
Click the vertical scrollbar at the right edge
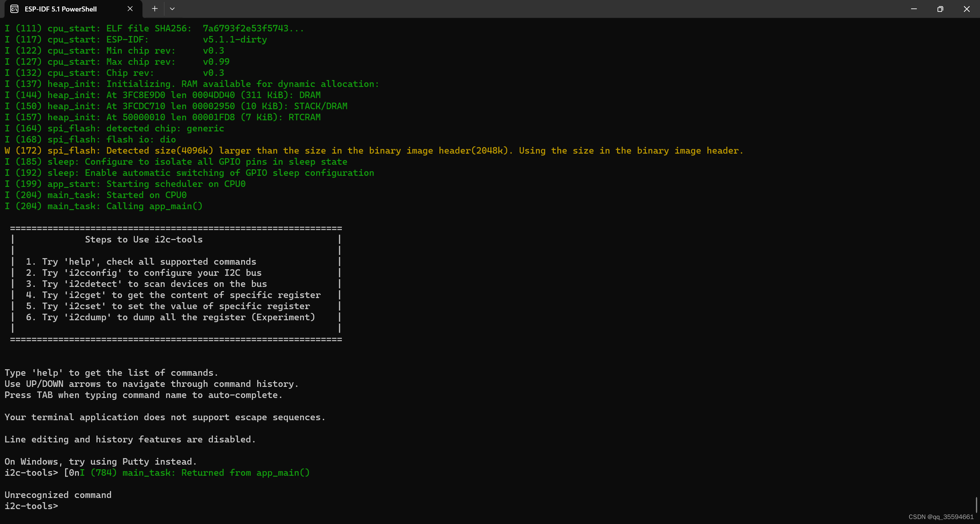977,505
